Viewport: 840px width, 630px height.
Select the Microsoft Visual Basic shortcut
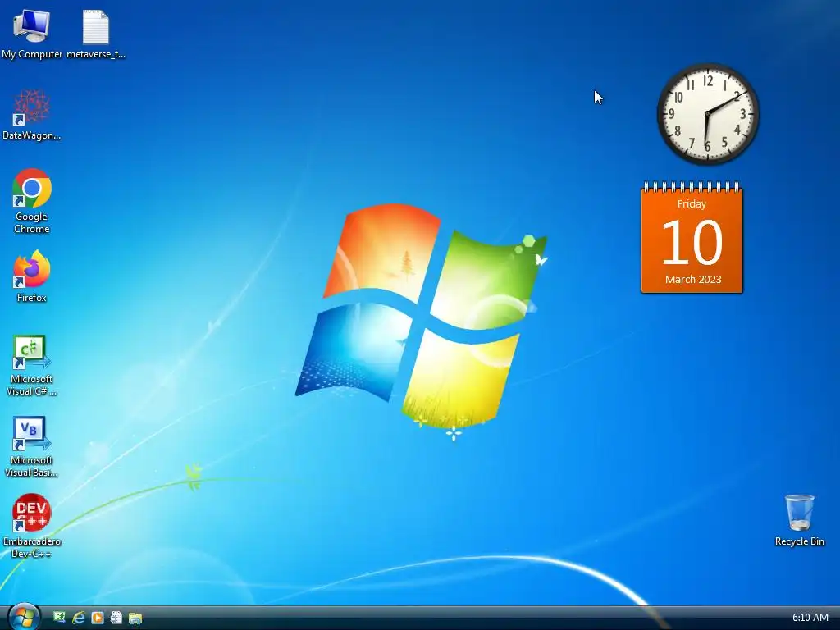coord(32,447)
